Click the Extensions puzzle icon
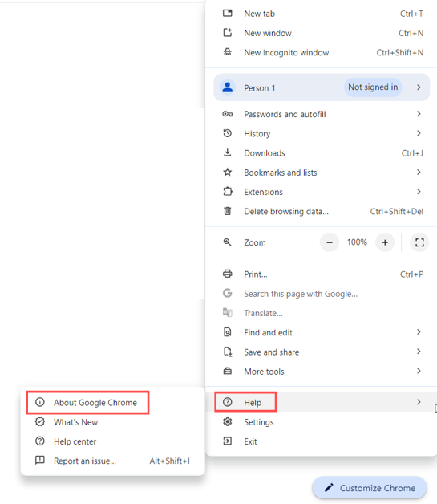437x504 pixels. [x=228, y=191]
